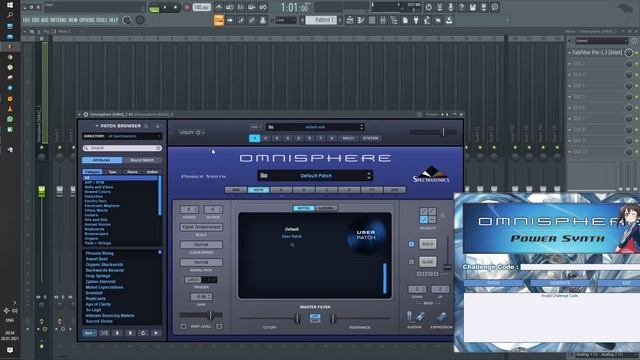Click the folder icon beside Default Patch
This screenshot has height=360, width=640.
[264, 176]
